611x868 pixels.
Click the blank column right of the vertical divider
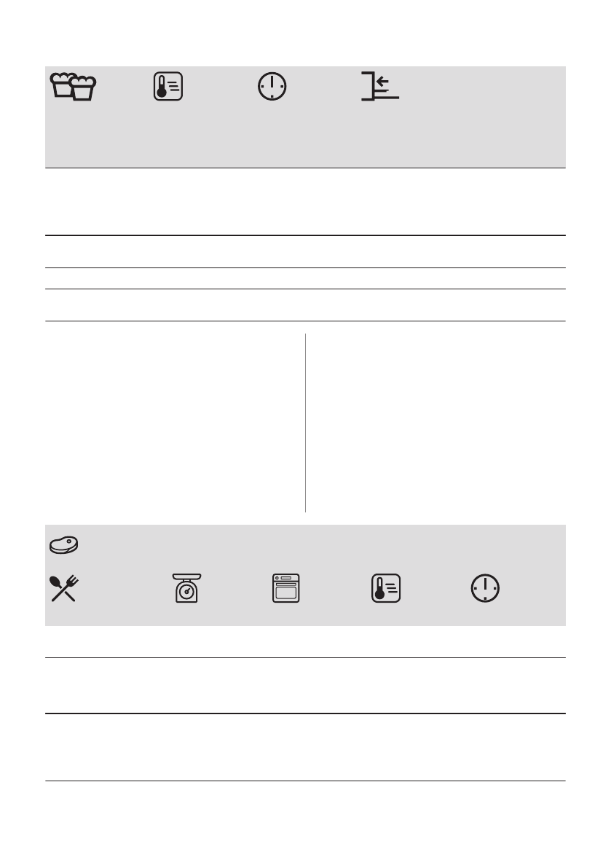(436, 423)
